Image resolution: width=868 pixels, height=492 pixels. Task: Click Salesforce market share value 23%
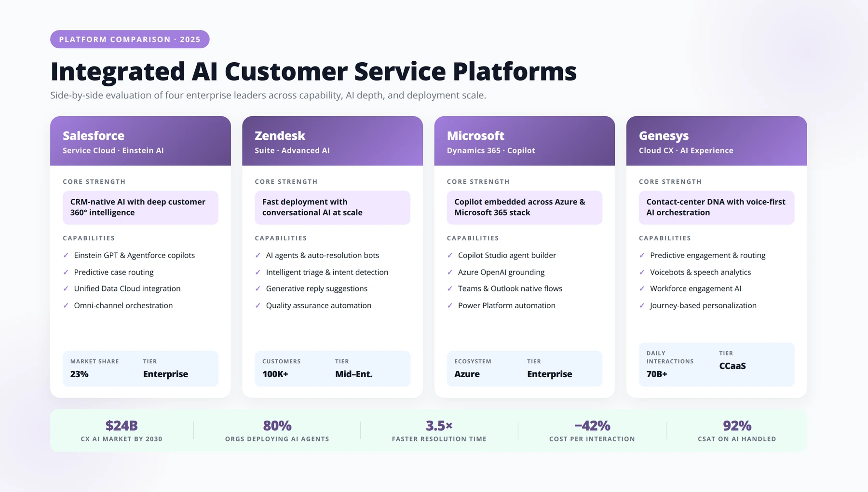[80, 374]
